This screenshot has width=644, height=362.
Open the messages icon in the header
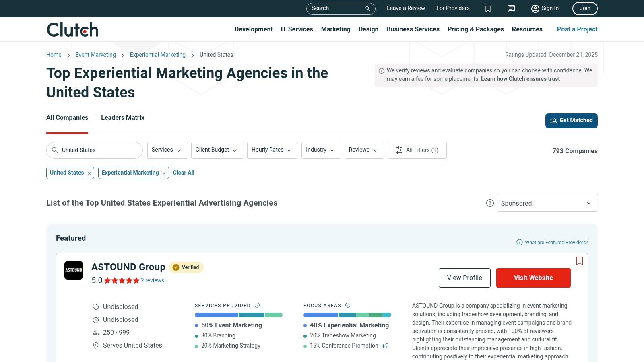pyautogui.click(x=511, y=8)
